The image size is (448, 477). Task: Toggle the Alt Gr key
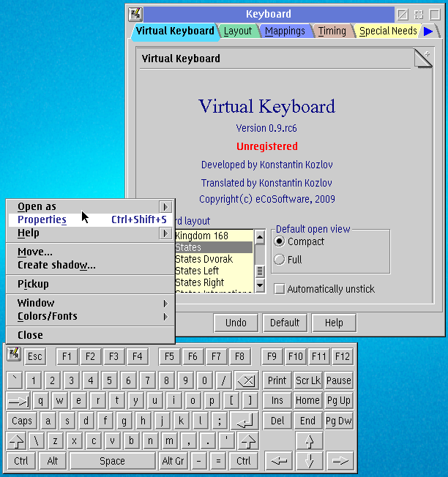click(x=173, y=461)
